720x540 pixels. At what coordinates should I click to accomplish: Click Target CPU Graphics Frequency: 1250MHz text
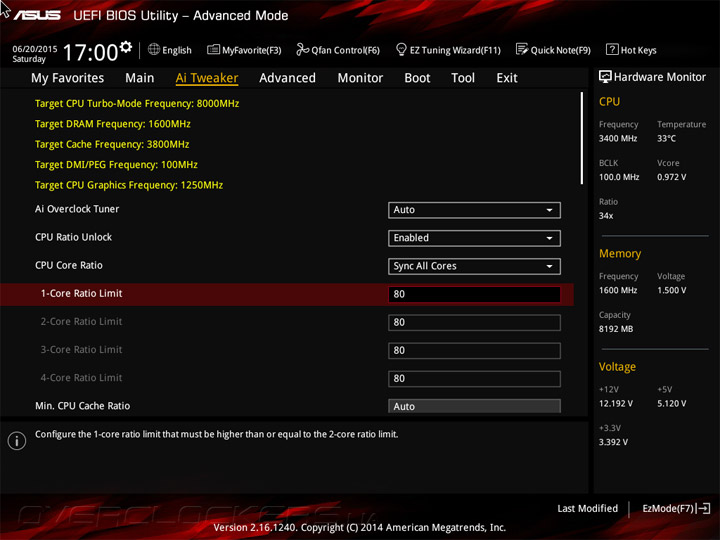pyautogui.click(x=129, y=185)
